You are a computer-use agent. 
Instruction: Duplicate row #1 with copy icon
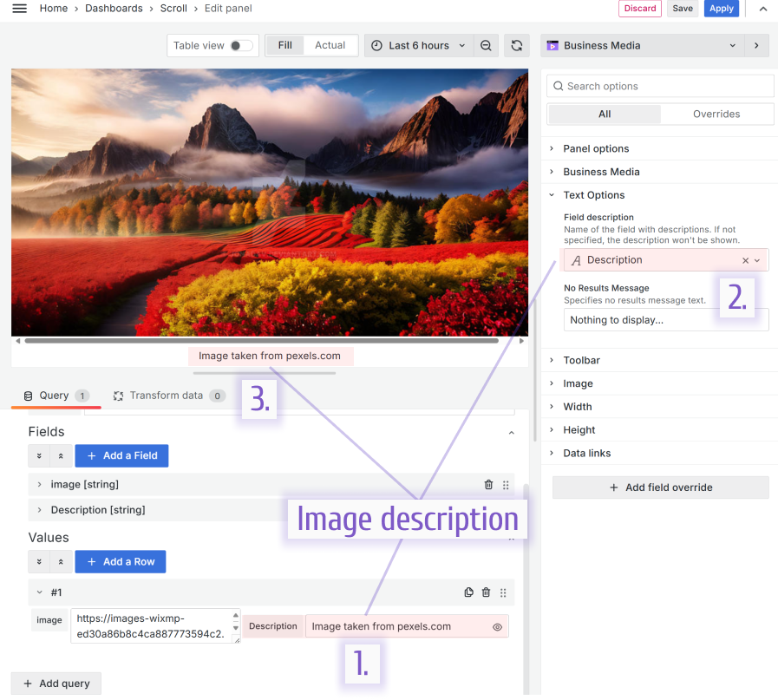(x=468, y=592)
